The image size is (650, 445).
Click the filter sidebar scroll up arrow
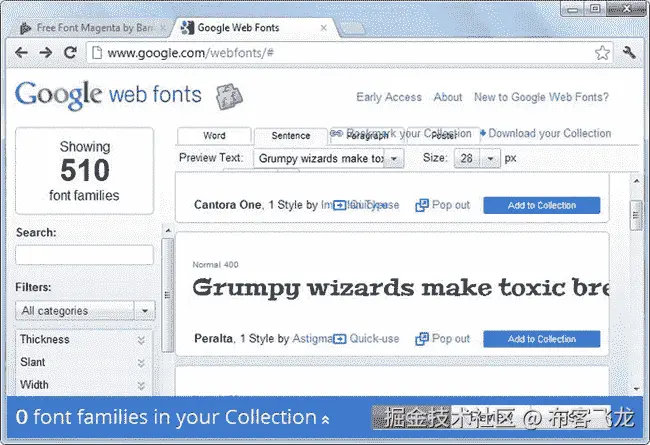tap(167, 230)
